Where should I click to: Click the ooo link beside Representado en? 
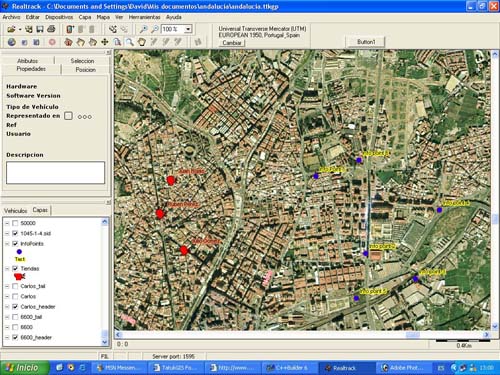pyautogui.click(x=84, y=117)
